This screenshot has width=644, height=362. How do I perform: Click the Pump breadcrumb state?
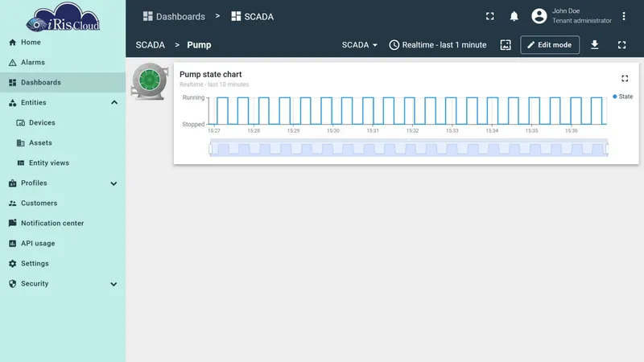click(199, 45)
